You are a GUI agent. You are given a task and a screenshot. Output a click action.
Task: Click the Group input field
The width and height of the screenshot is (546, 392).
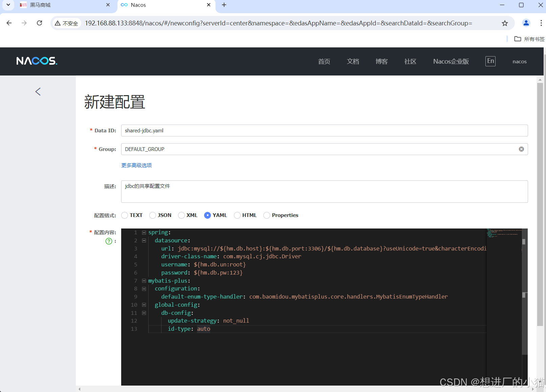click(x=324, y=149)
